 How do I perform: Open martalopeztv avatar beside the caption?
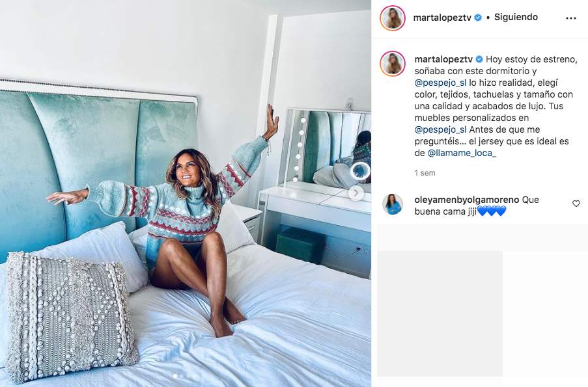(x=393, y=64)
